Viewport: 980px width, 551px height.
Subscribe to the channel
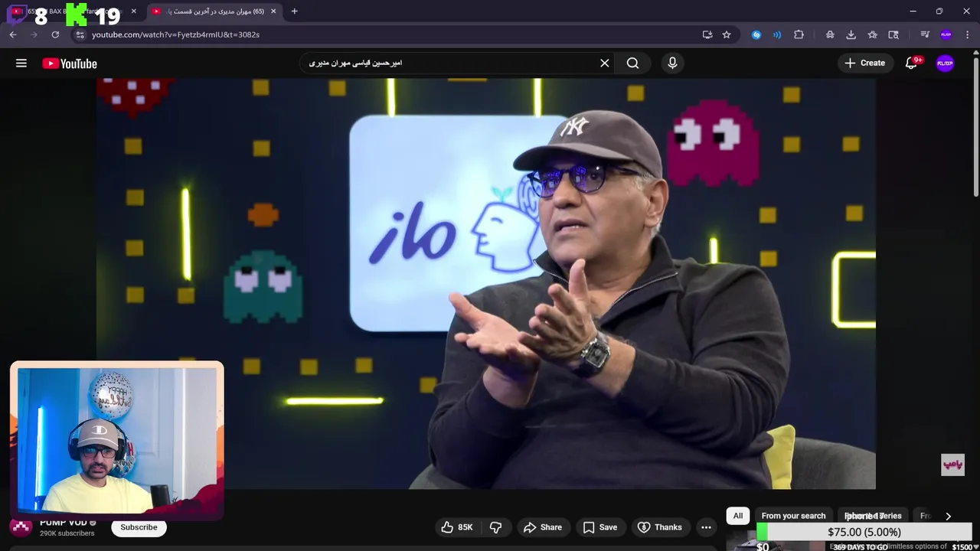pyautogui.click(x=139, y=527)
